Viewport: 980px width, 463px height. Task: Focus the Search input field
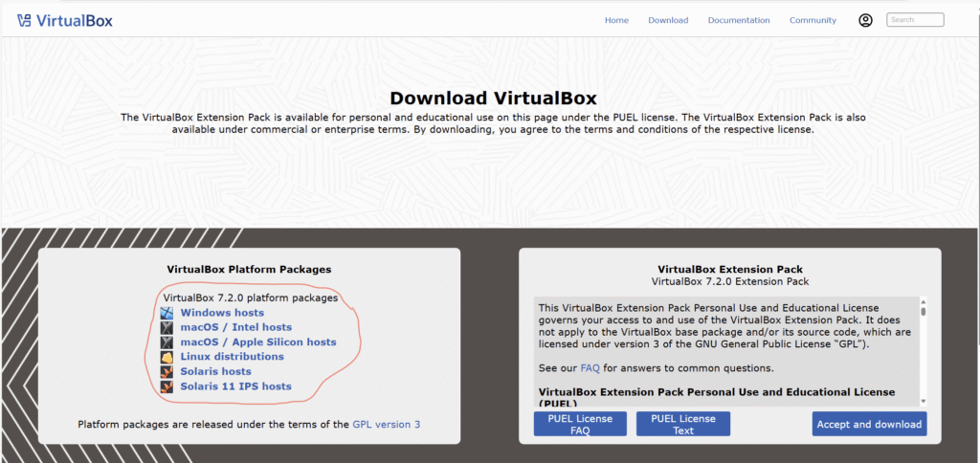coord(915,19)
